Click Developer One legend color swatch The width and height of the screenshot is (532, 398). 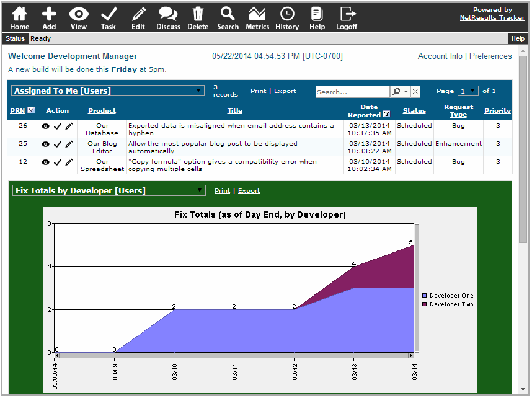425,296
